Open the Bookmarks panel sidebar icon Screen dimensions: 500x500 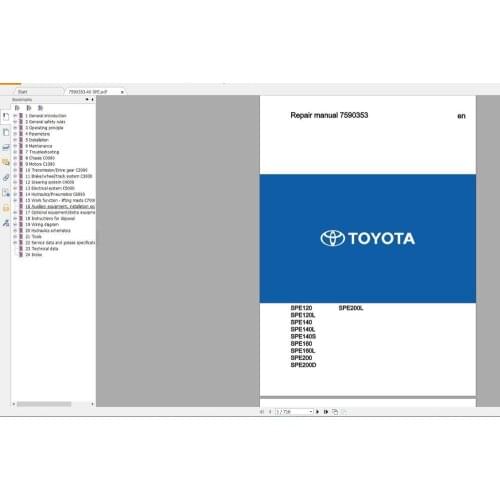[x=6, y=116]
